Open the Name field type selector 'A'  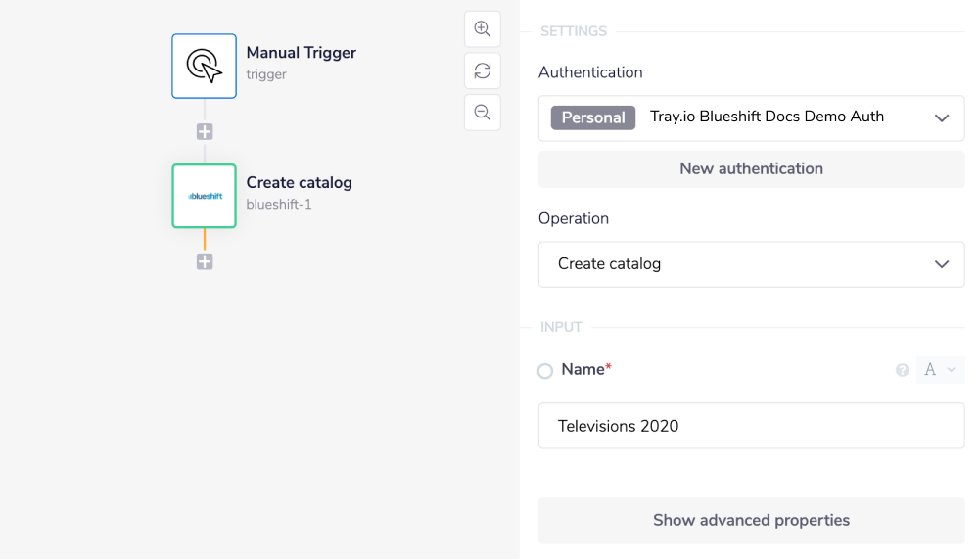[x=939, y=370]
